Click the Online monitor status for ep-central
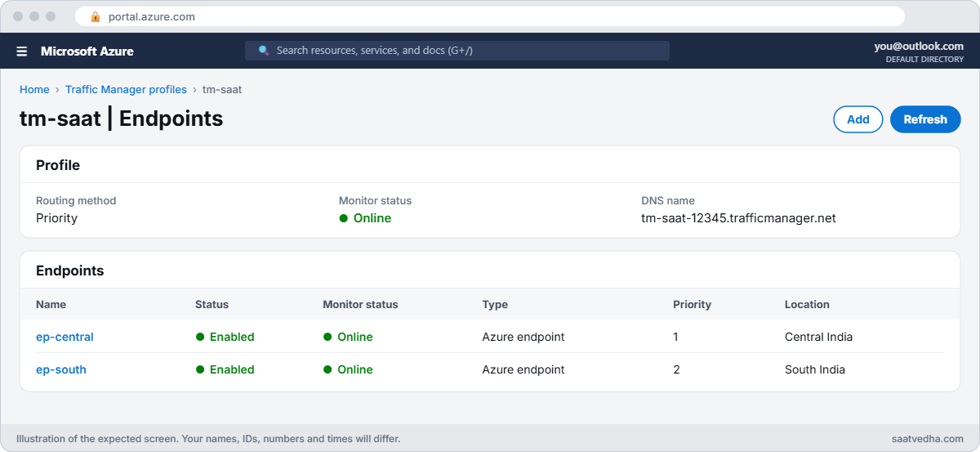 coord(355,337)
